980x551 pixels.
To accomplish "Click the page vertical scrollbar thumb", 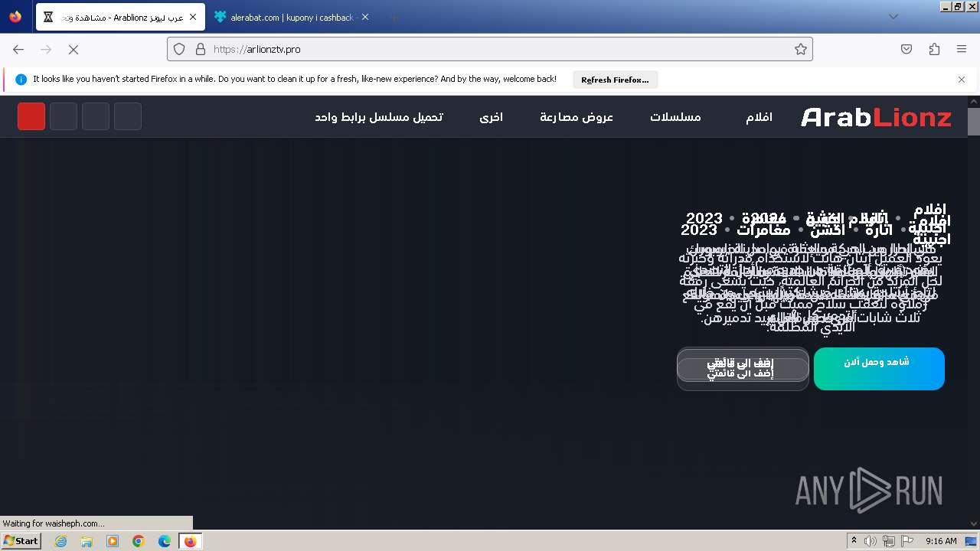I will click(x=974, y=122).
